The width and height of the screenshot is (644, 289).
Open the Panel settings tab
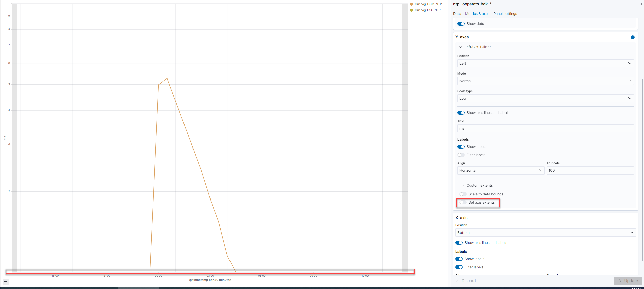click(505, 14)
